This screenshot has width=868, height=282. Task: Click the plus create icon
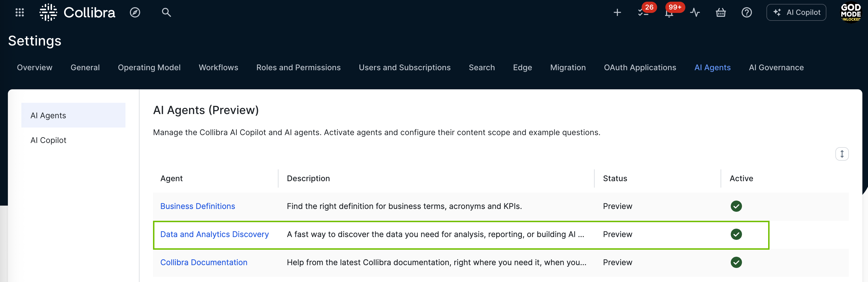[617, 12]
